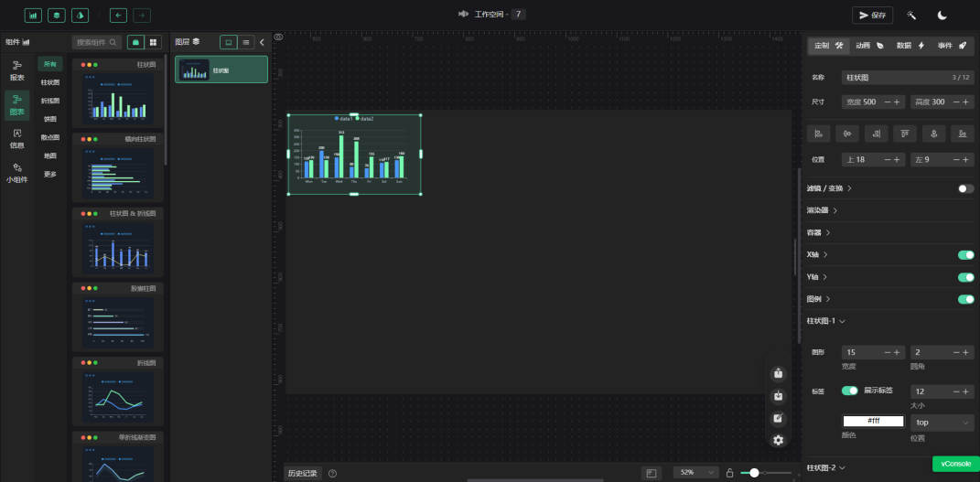The width and height of the screenshot is (980, 482).
Task: Click the import icon in floating toolbar
Action: pyautogui.click(x=778, y=396)
